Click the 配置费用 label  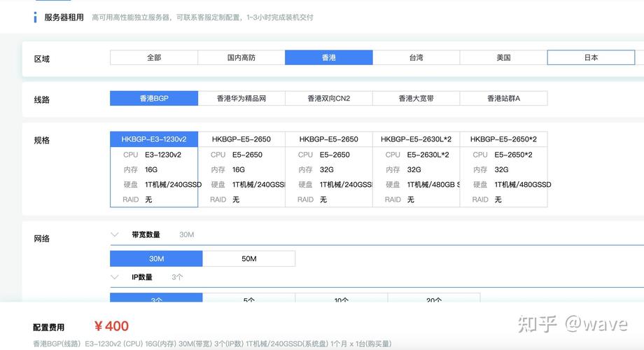(49, 328)
